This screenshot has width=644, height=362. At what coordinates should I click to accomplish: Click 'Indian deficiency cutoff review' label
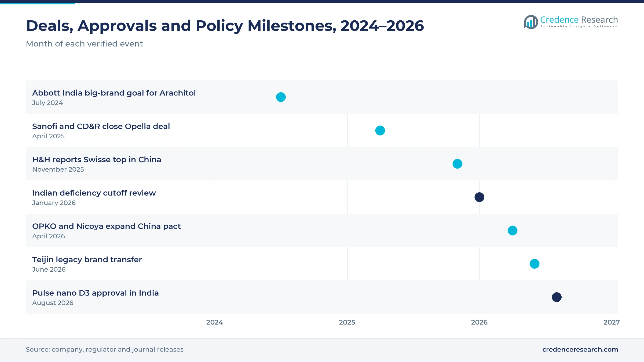click(x=94, y=193)
